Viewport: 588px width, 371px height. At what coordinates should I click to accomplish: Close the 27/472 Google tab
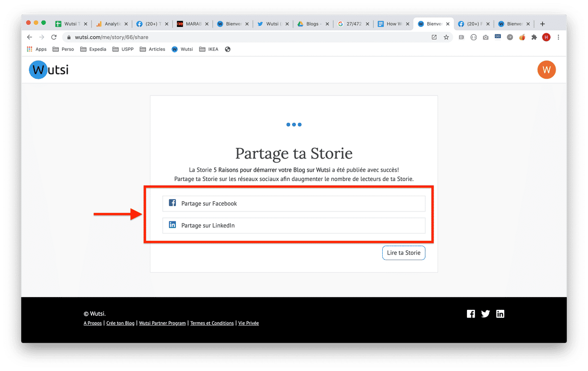(367, 23)
